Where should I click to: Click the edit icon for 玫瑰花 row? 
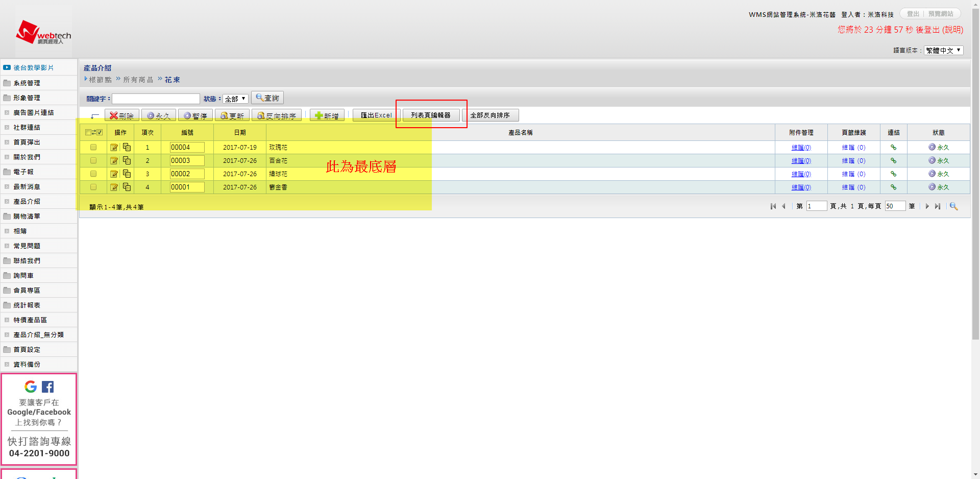[114, 148]
